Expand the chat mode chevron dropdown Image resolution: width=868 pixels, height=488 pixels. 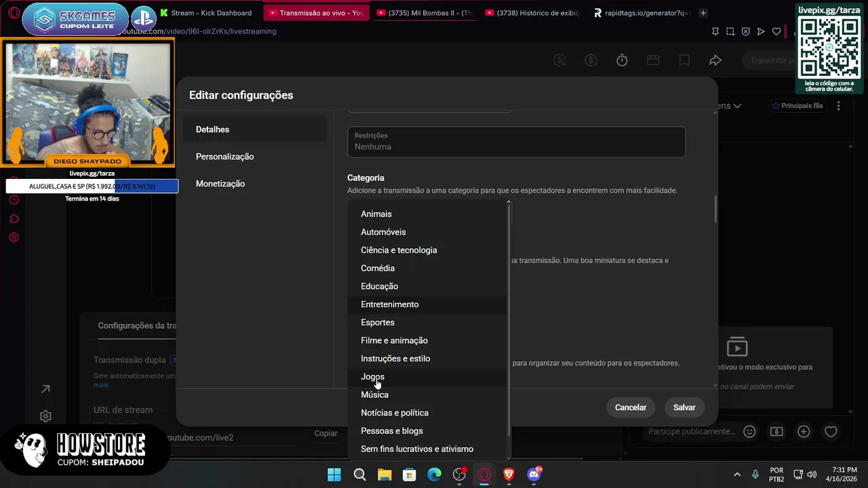tap(737, 106)
